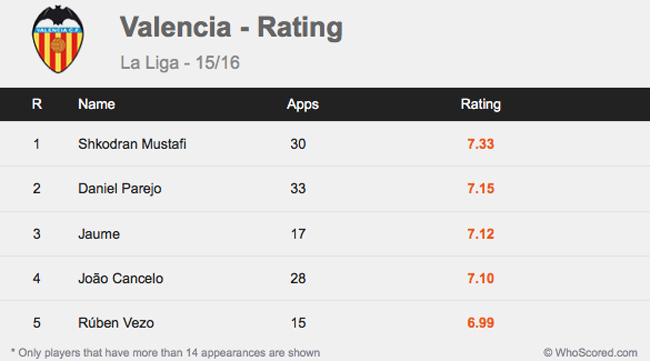Open Shkodran Mustafi player name
The height and width of the screenshot is (361, 650).
[x=132, y=144]
